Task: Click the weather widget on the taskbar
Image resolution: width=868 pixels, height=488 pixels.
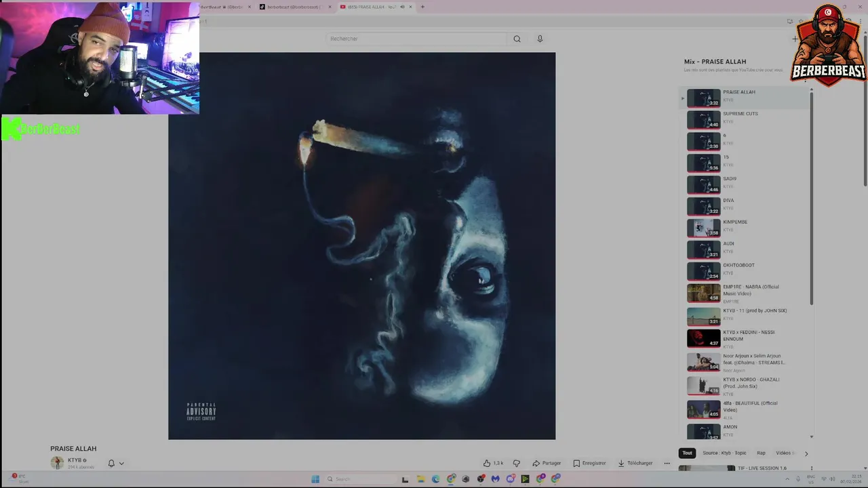Action: (x=19, y=479)
